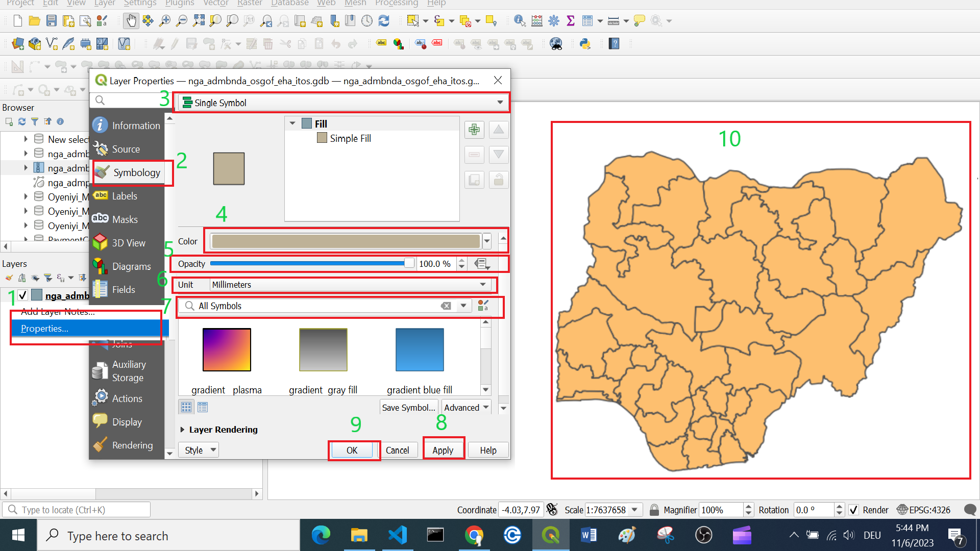This screenshot has width=980, height=551.
Task: Open the Symbology tab
Action: point(133,172)
